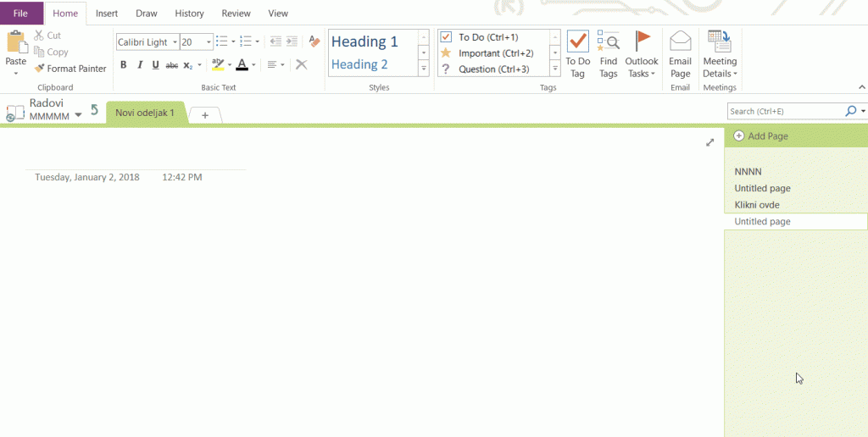The image size is (868, 437).
Task: Open the font color dropdown arrow
Action: pyautogui.click(x=253, y=64)
